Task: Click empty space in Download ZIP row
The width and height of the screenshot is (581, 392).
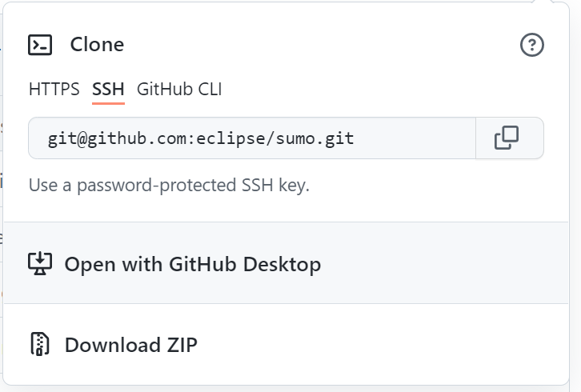Action: pyautogui.click(x=384, y=345)
